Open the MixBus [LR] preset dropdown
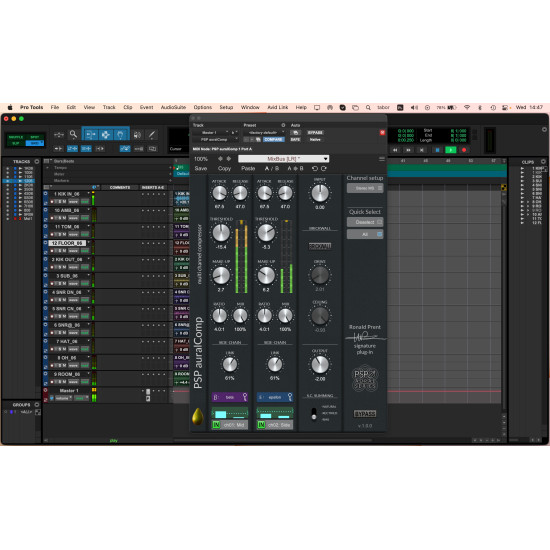 tap(283, 159)
